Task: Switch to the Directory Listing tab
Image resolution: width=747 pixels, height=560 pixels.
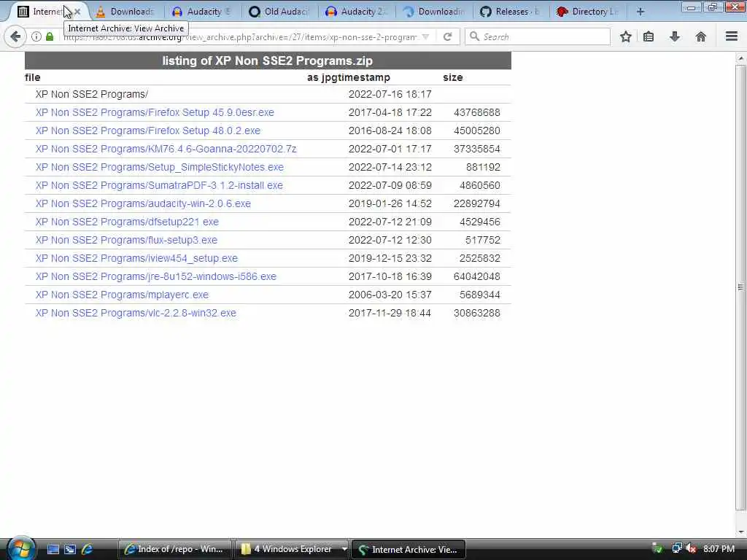Action: pyautogui.click(x=588, y=12)
